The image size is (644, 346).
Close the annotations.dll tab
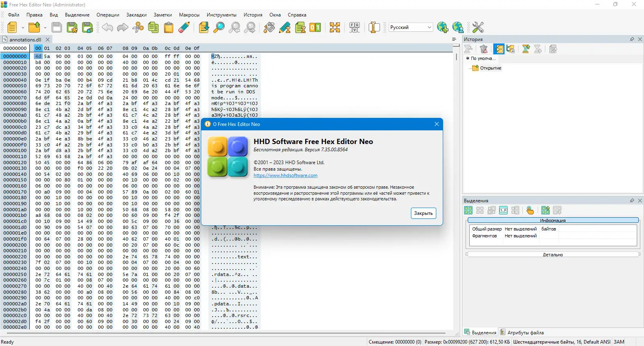(47, 40)
